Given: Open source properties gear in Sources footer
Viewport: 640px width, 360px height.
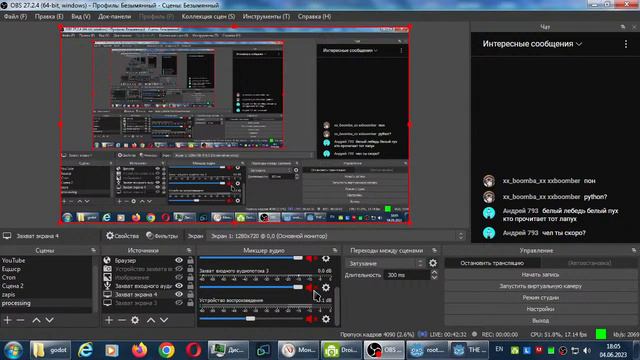Looking at the screenshot, I should coord(135,320).
